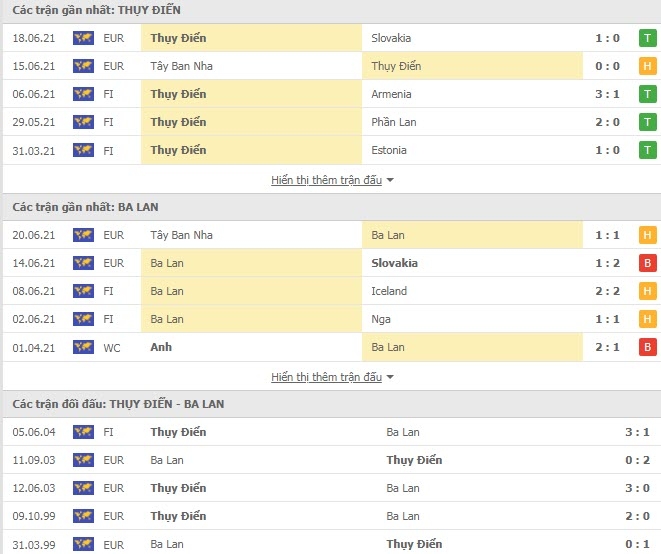This screenshot has height=554, width=661.
Task: Click the world flag icon on the 01.04.21 WC row
Action: [x=83, y=347]
